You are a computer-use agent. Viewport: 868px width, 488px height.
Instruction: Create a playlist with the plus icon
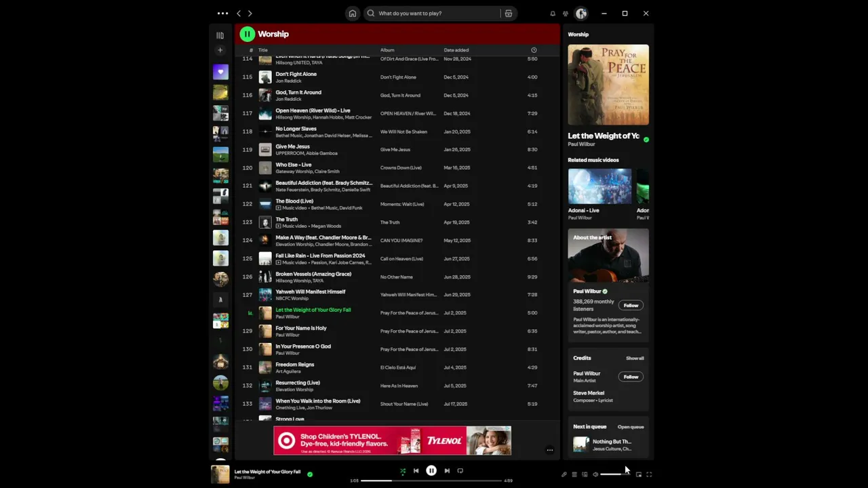(220, 50)
